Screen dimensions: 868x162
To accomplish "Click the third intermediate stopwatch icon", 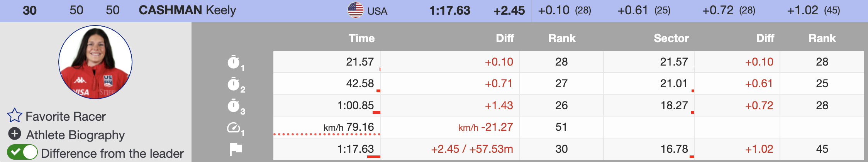I will [x=234, y=106].
